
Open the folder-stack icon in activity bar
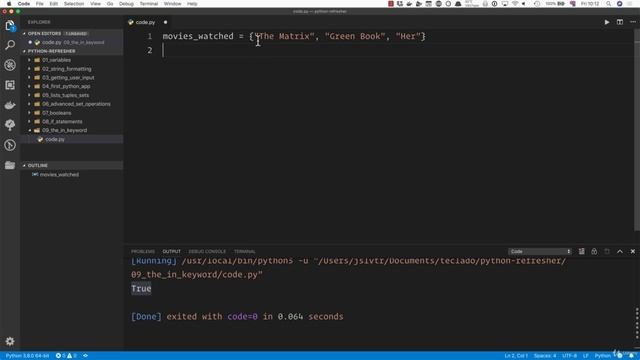pos(10,165)
